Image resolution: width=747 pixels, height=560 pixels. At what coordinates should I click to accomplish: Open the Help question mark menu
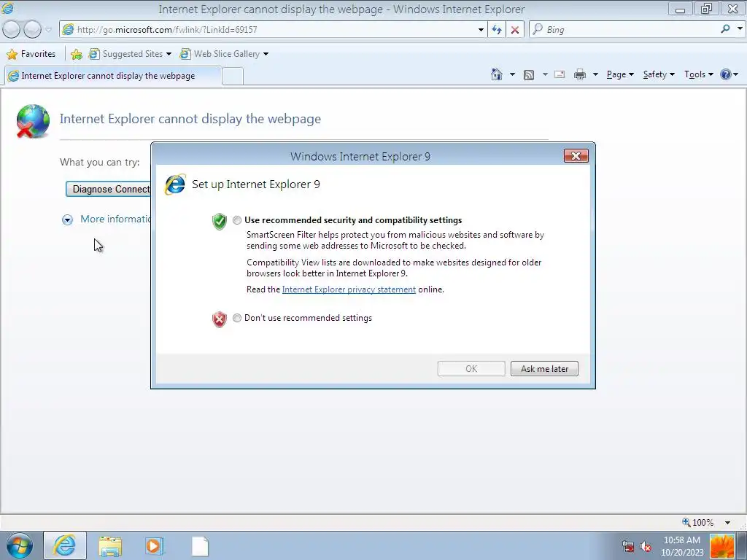click(729, 74)
